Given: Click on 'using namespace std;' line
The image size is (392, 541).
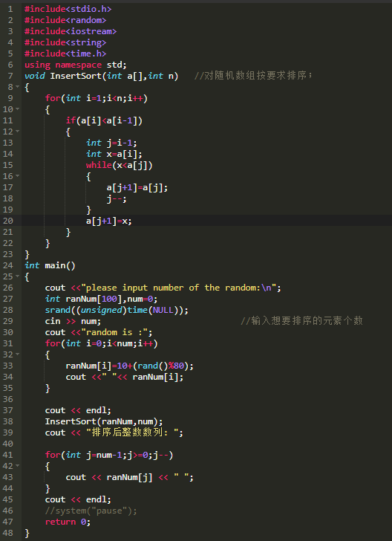Looking at the screenshot, I should click(76, 65).
